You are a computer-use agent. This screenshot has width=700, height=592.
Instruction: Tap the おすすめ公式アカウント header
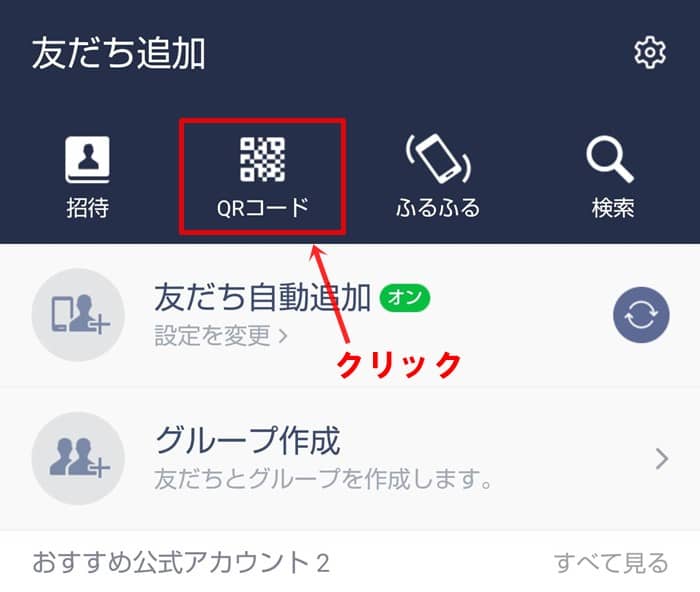pos(181,563)
